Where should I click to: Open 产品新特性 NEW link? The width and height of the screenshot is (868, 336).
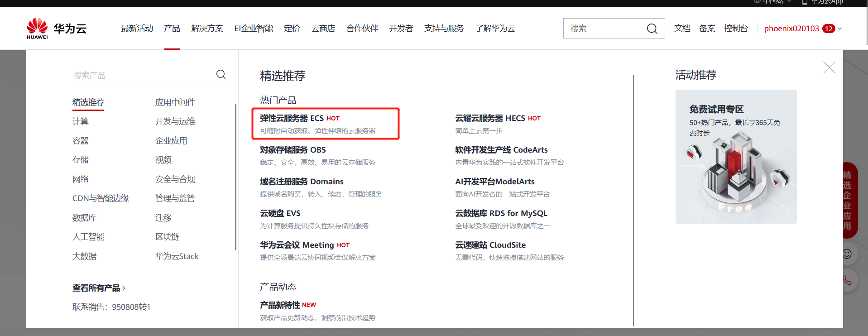(288, 305)
